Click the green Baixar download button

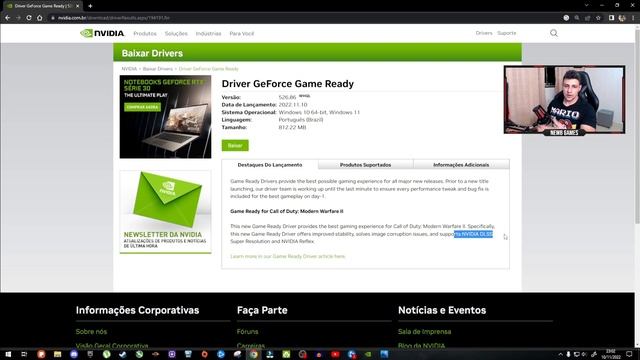point(235,146)
